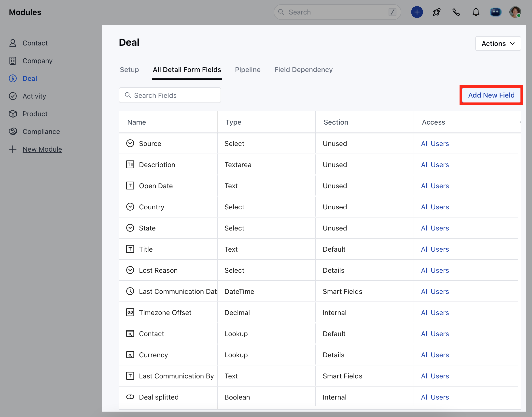
Task: Click the select chevron icon beside Country
Action: point(130,207)
